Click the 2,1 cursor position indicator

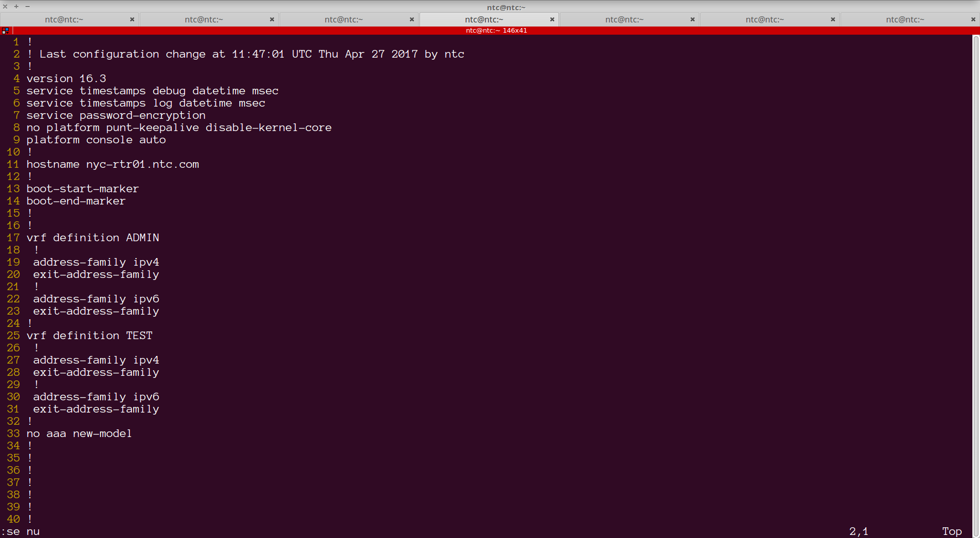coord(859,531)
